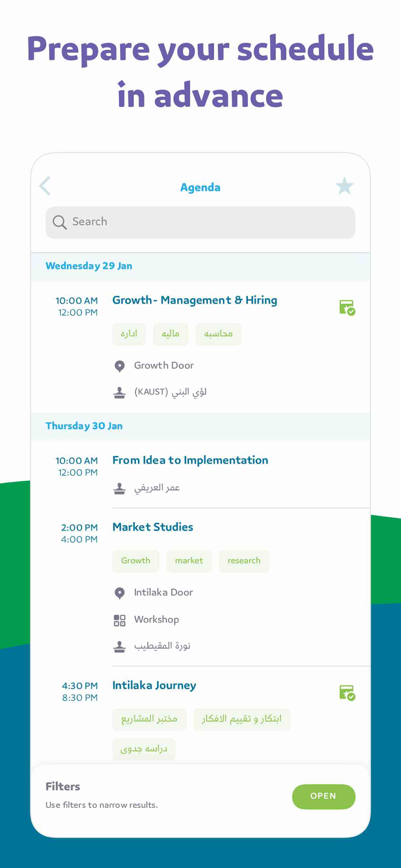The width and height of the screenshot is (401, 868).
Task: Select the market tag chip
Action: coord(189,561)
